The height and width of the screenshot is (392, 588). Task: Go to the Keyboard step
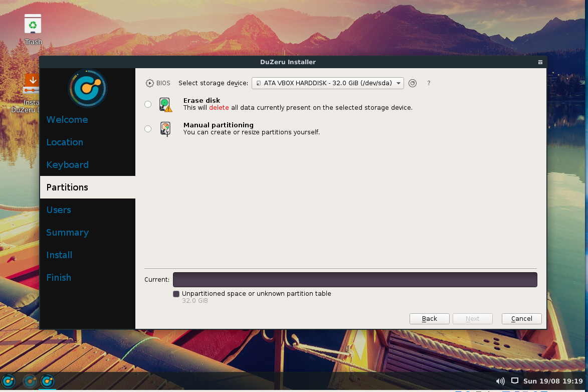coord(68,165)
